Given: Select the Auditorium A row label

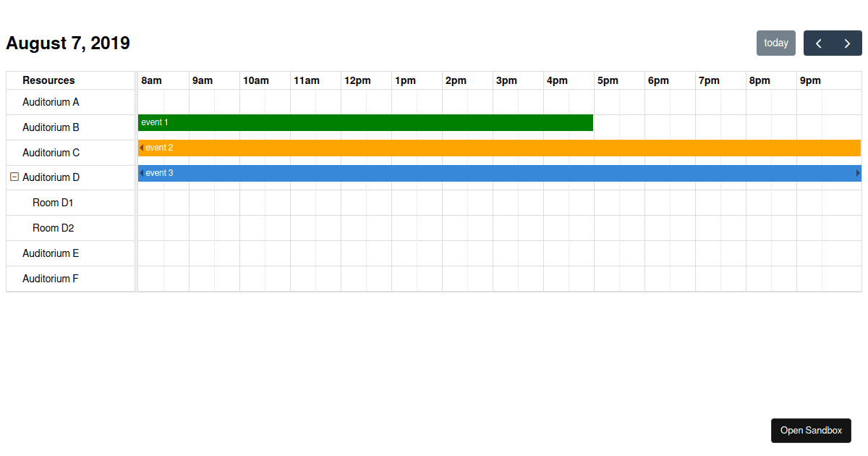Looking at the screenshot, I should 50,102.
